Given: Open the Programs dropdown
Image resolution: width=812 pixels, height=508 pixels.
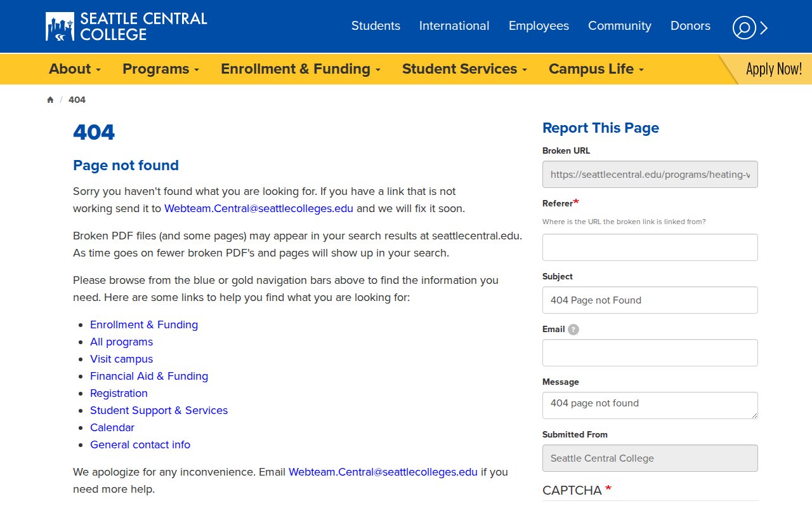Looking at the screenshot, I should (x=156, y=69).
